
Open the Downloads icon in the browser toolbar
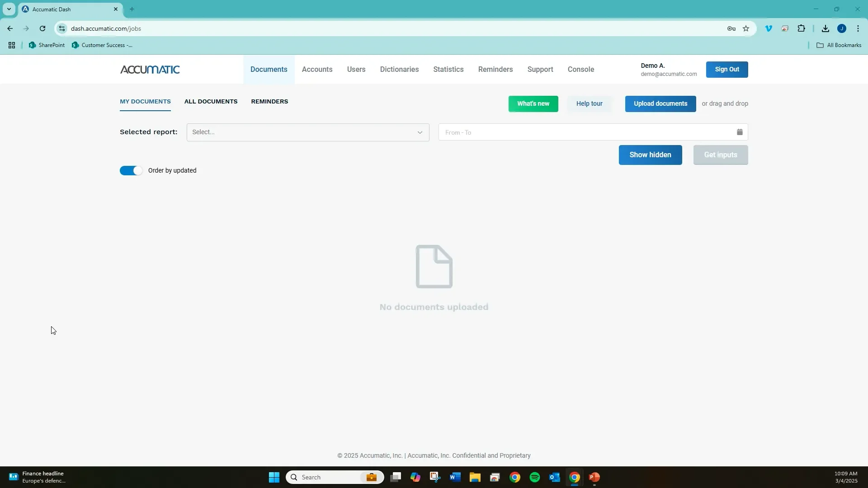(x=825, y=28)
